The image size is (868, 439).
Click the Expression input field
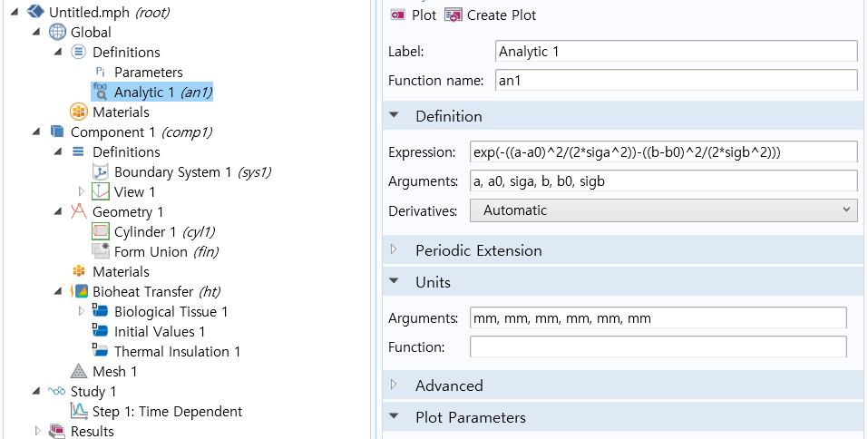coord(663,151)
